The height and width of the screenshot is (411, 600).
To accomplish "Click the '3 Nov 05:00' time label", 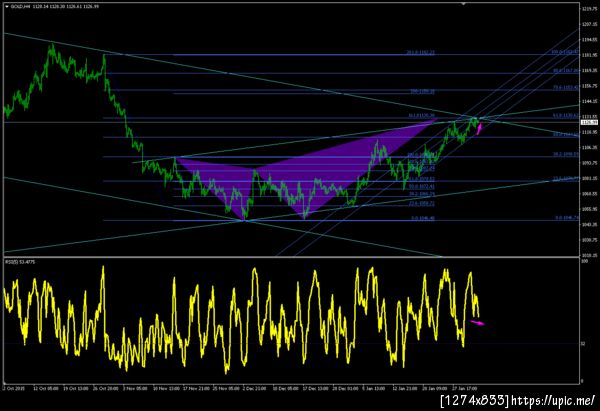I will (135, 388).
